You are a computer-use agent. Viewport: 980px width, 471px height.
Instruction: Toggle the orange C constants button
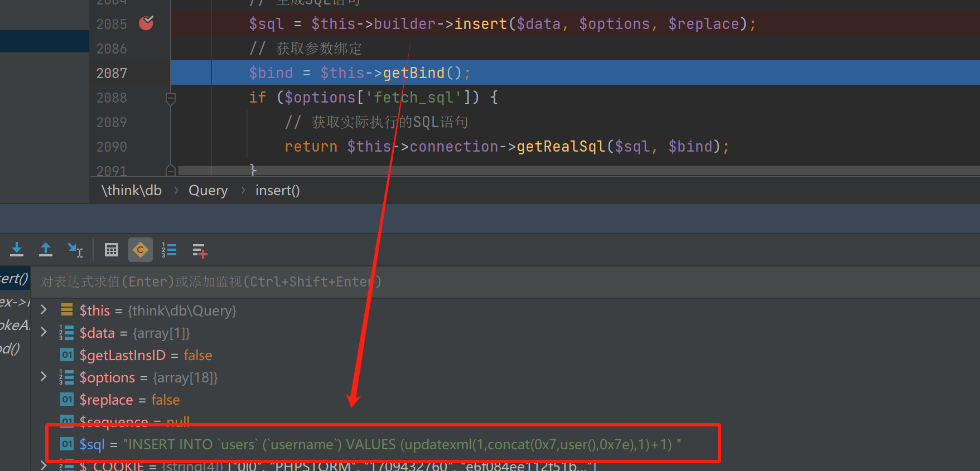point(141,250)
